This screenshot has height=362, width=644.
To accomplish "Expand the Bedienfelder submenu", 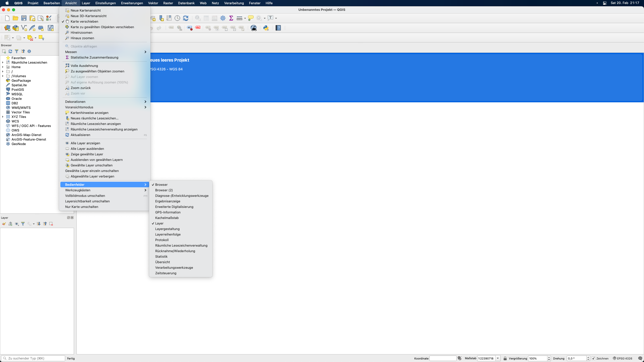I will [104, 184].
